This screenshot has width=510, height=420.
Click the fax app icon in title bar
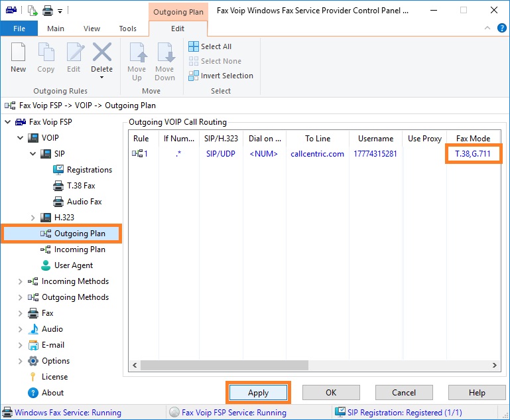coord(11,10)
